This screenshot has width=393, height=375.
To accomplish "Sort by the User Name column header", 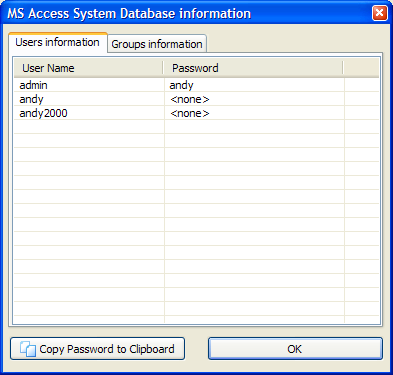I will click(x=88, y=68).
